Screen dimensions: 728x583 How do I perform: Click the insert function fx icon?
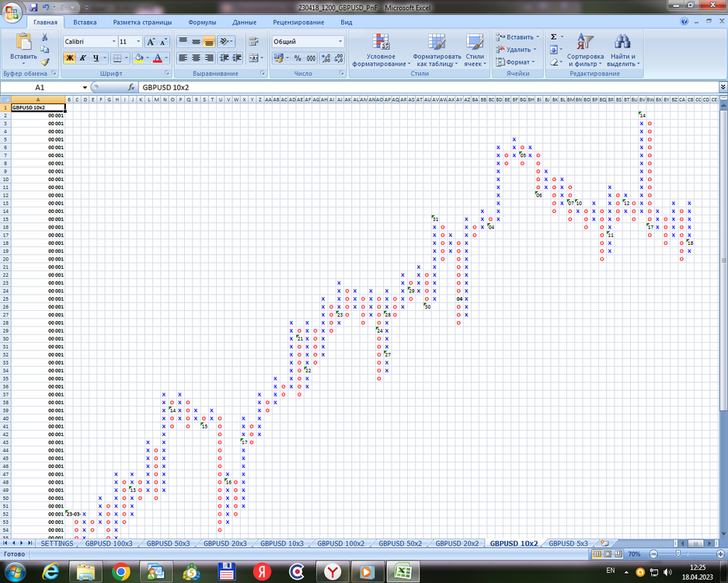click(x=131, y=87)
